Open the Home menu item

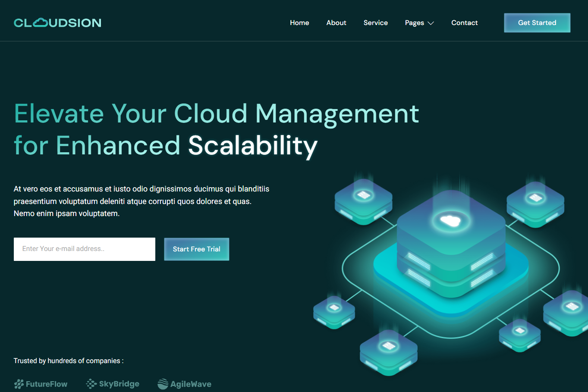(299, 23)
